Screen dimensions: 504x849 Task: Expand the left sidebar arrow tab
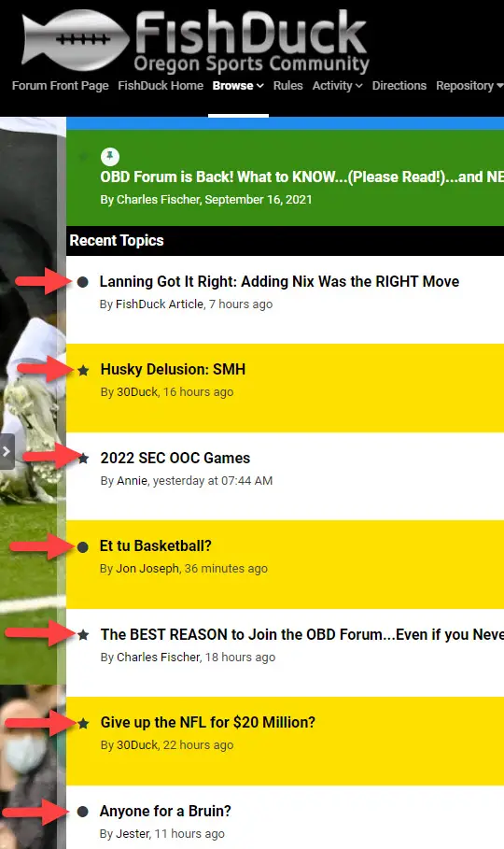tap(7, 451)
